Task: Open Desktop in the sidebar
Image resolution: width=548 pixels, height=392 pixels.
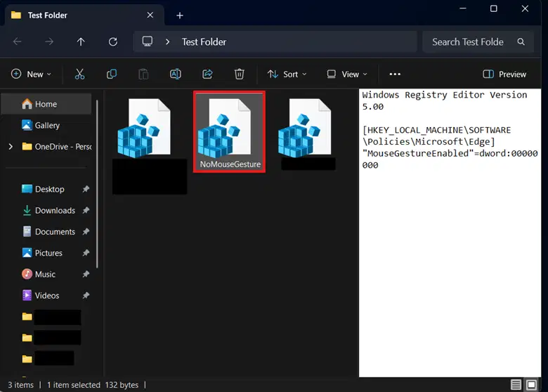Action: pyautogui.click(x=43, y=189)
